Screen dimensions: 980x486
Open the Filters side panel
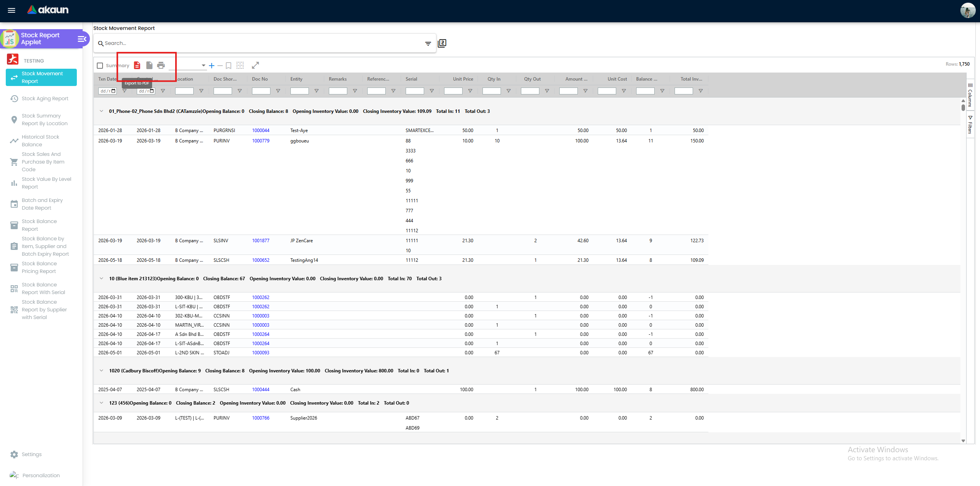click(x=970, y=125)
